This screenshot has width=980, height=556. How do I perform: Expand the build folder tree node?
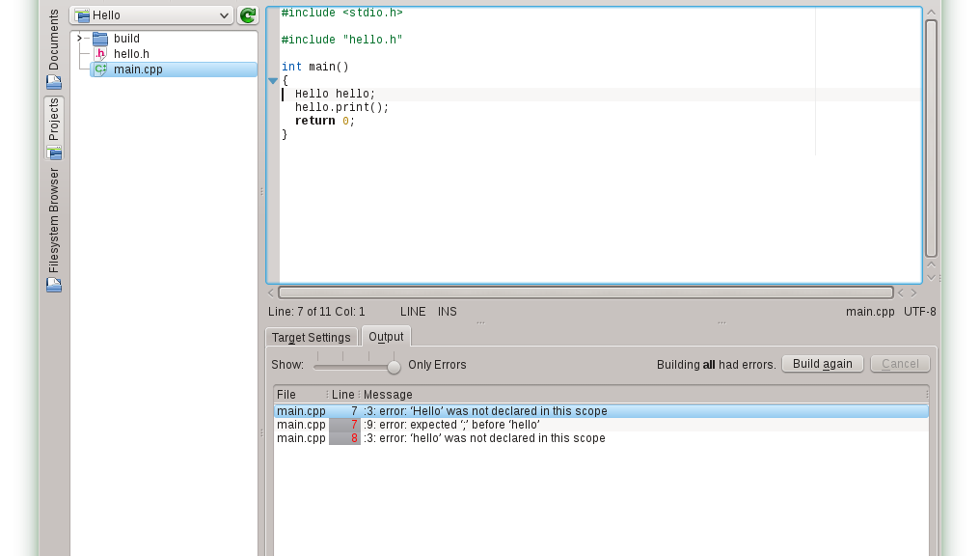pyautogui.click(x=79, y=39)
